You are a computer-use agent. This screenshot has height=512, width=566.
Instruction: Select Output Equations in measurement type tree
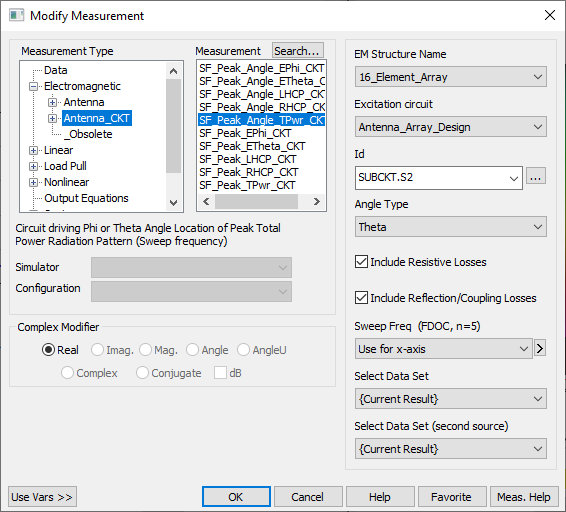tap(86, 198)
